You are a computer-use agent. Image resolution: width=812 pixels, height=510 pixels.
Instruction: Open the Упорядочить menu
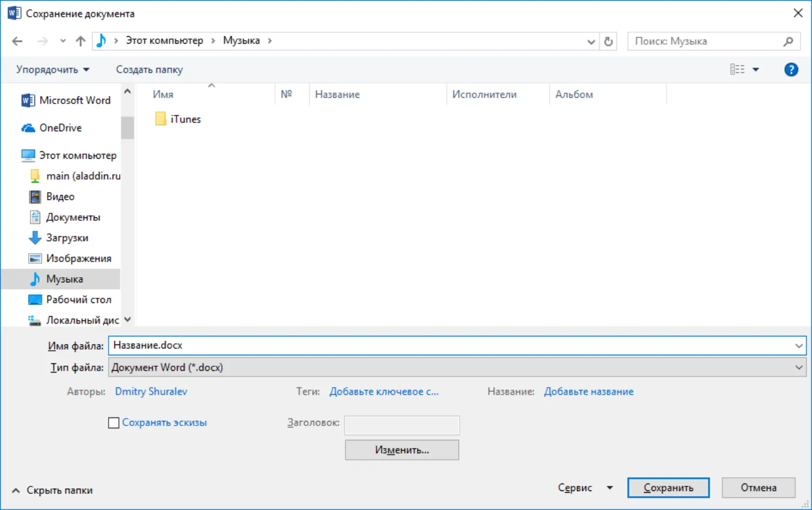click(x=53, y=70)
